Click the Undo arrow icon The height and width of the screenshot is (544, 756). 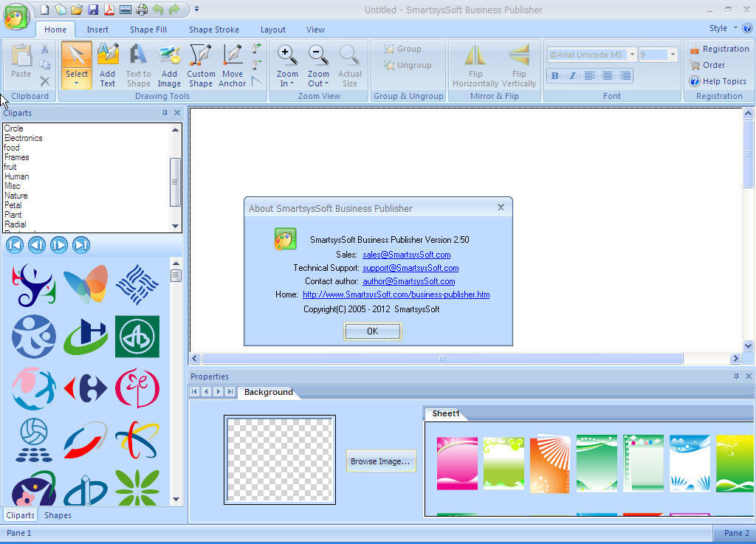coord(158,9)
